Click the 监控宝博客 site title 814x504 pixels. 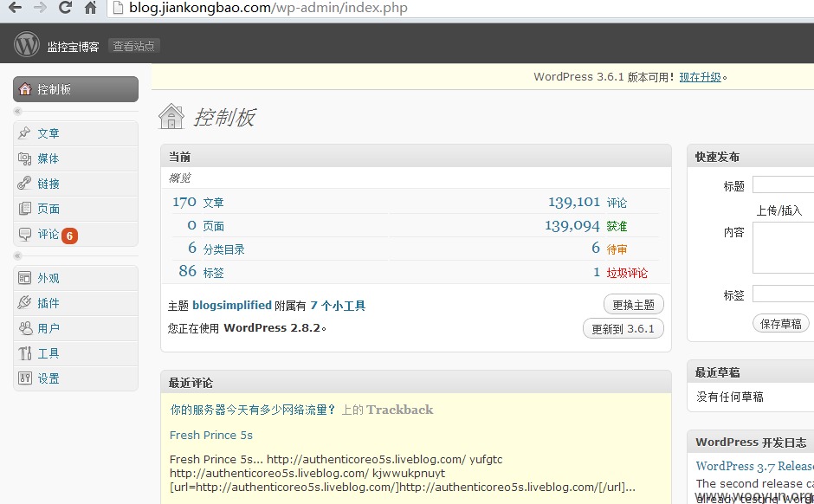pos(74,47)
